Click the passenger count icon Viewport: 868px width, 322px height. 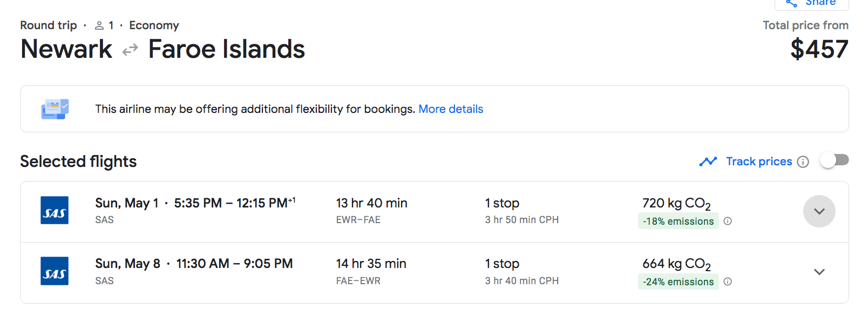[99, 25]
